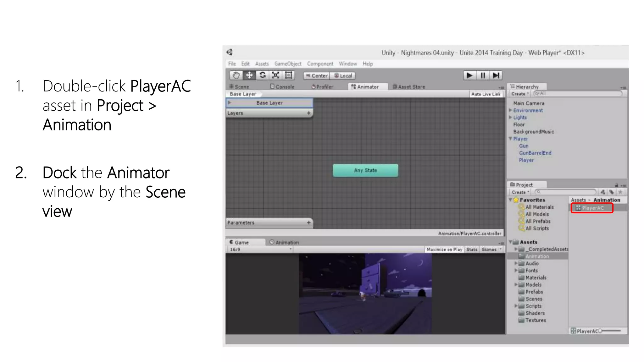Collapse the Favorites section in Project

click(x=511, y=200)
